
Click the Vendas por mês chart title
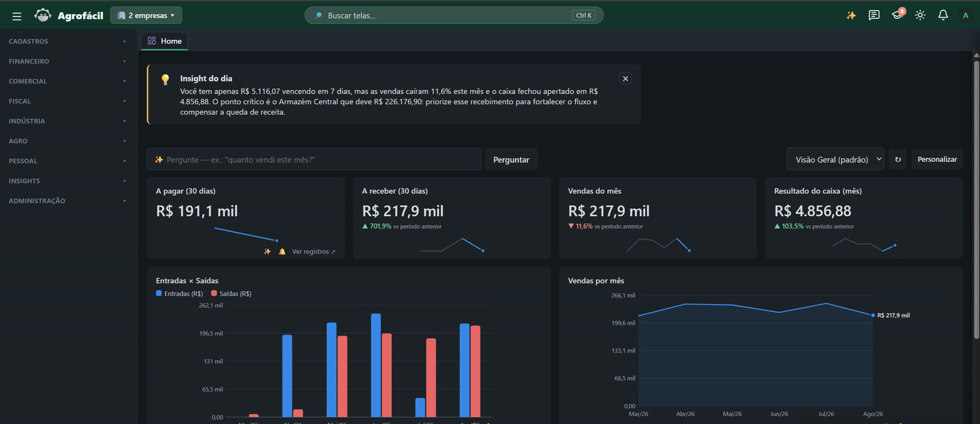596,281
